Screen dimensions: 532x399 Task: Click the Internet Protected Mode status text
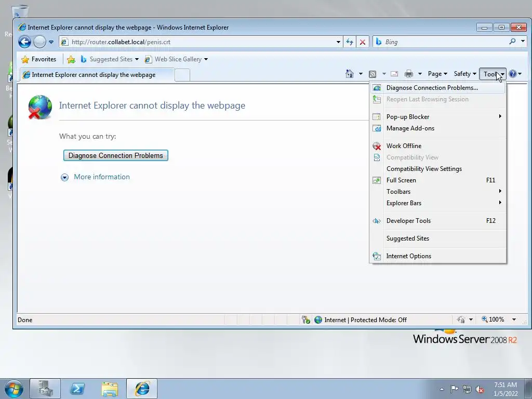[x=365, y=320]
